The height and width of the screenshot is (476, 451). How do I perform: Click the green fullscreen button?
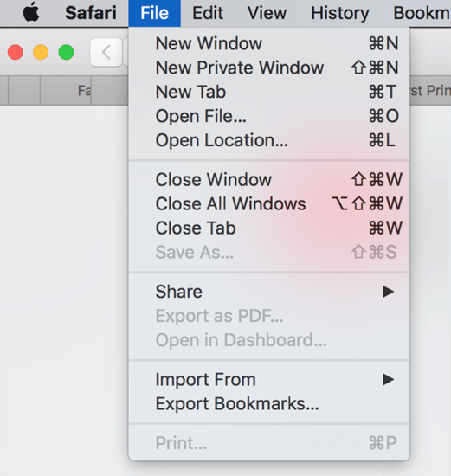(66, 52)
